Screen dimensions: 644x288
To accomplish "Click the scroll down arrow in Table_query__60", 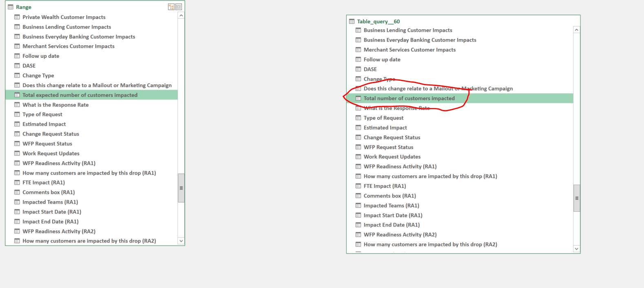I will (576, 248).
